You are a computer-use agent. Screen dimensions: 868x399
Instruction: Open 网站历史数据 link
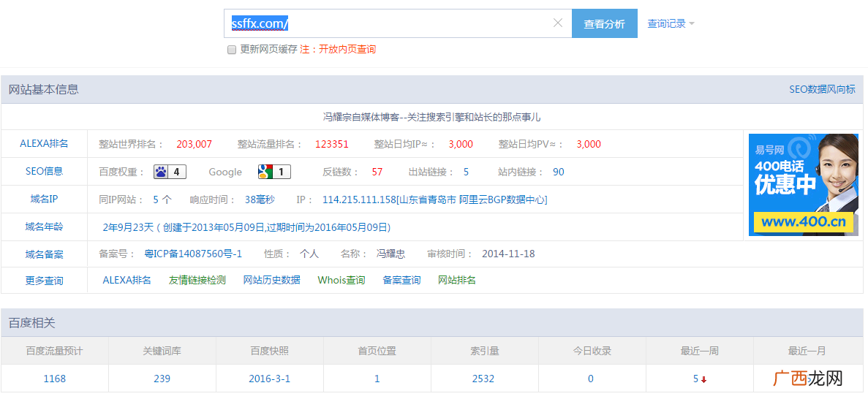(272, 280)
